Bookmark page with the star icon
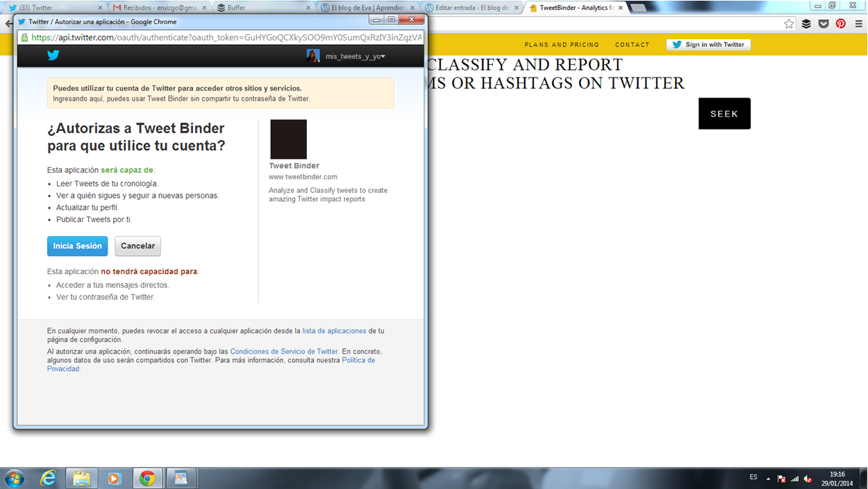The height and width of the screenshot is (489, 868). [789, 23]
